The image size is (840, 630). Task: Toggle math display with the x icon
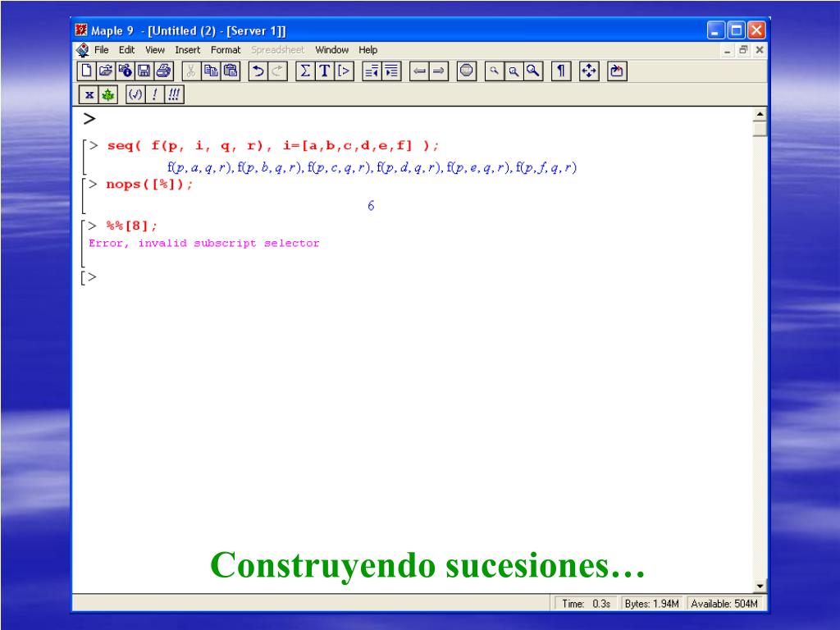[x=89, y=95]
